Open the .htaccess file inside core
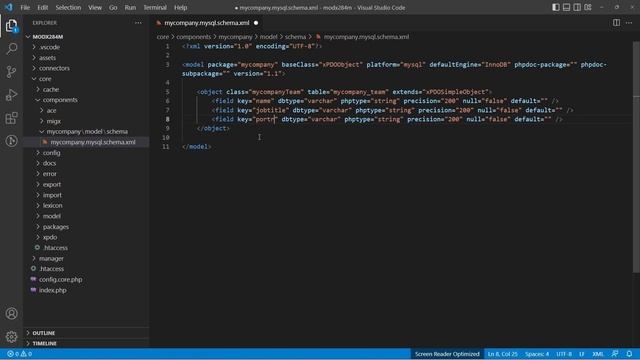The image size is (640, 360). [x=56, y=248]
